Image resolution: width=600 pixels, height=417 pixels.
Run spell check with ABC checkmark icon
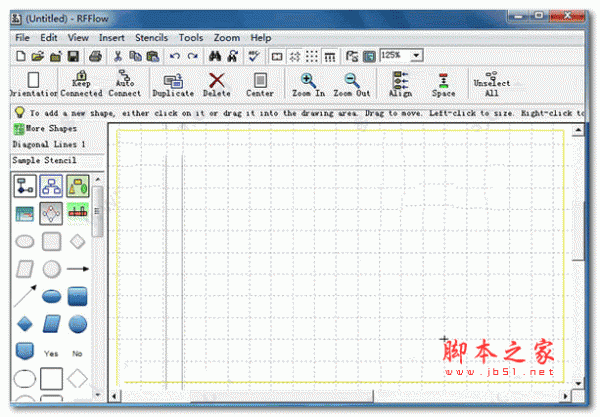[253, 56]
